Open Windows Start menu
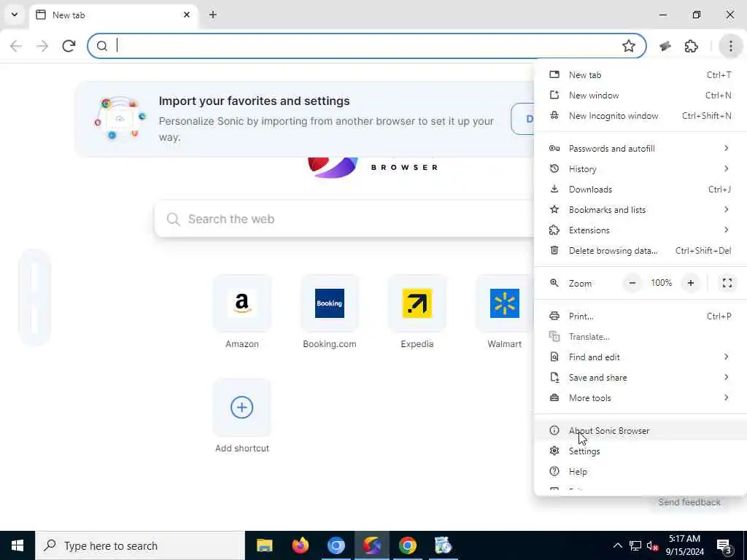The width and height of the screenshot is (747, 560). [18, 545]
